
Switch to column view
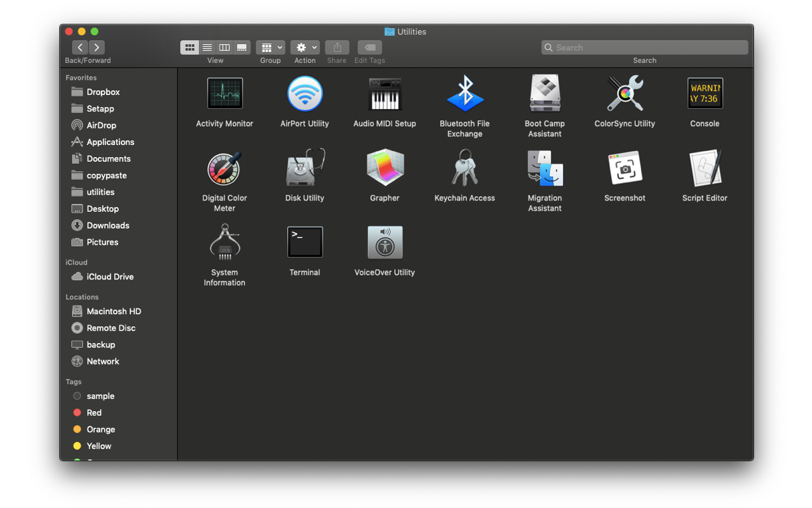point(224,47)
